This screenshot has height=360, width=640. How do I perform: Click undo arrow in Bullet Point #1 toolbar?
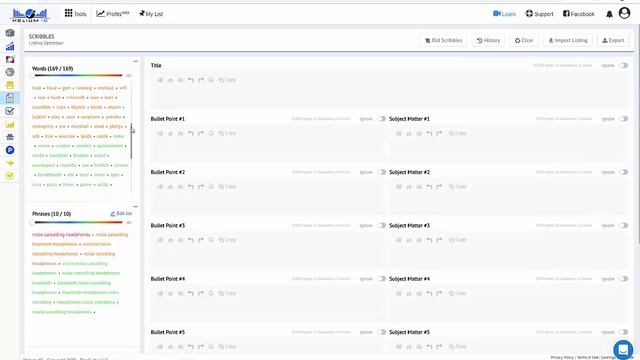[191, 133]
